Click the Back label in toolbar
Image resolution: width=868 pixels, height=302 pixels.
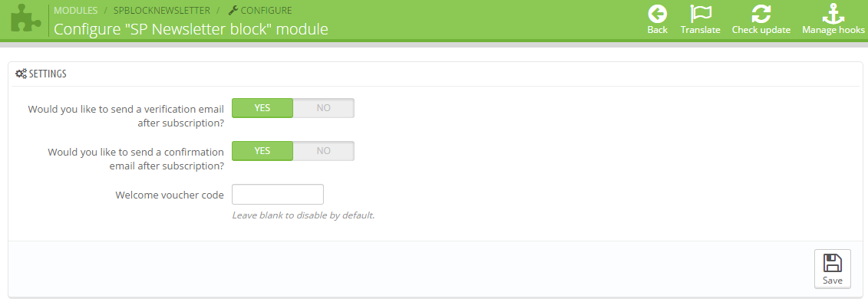click(x=657, y=30)
